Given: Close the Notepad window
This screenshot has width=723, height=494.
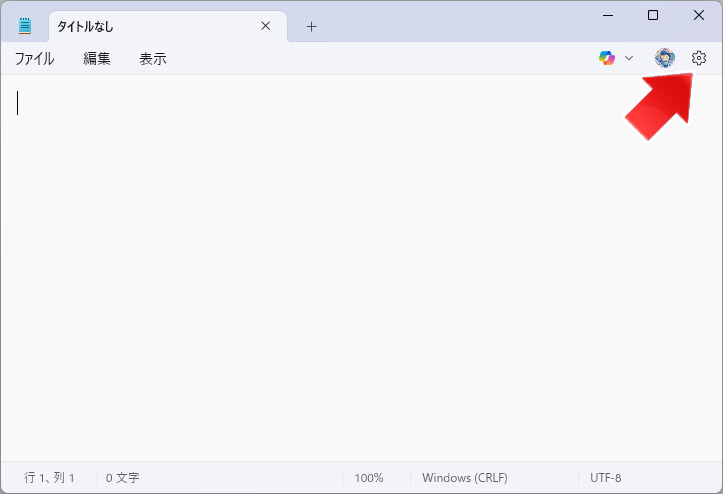Looking at the screenshot, I should point(699,15).
